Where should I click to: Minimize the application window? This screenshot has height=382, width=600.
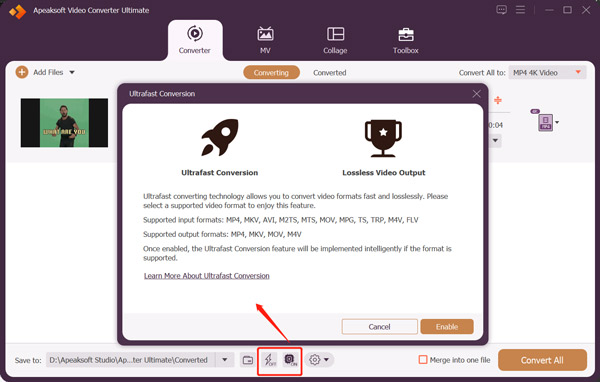coord(549,10)
